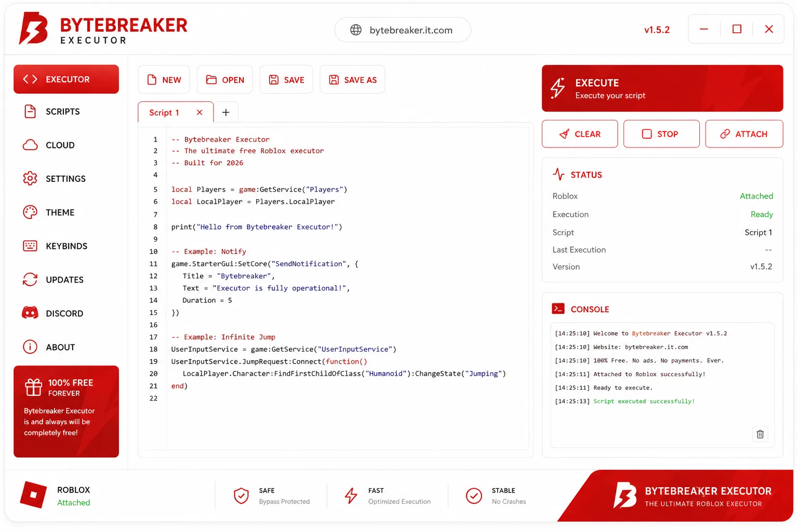Screen dimensions: 798x532
Task: Minimize the Bytebreaker window
Action: tap(704, 29)
